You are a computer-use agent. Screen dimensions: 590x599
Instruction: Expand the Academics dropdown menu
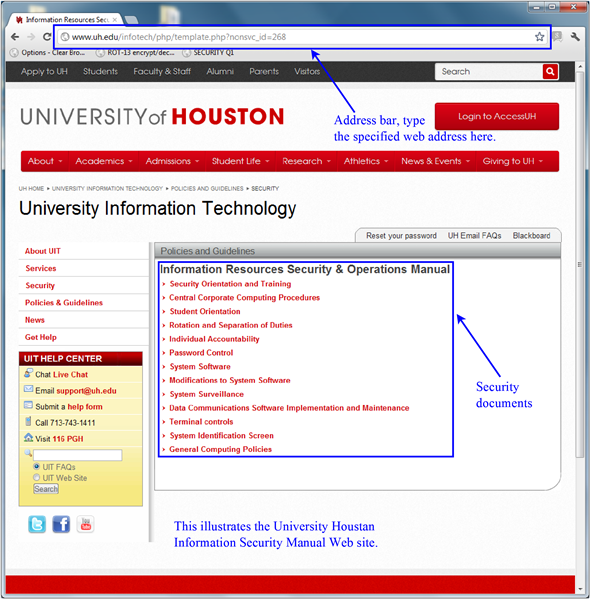tap(104, 161)
